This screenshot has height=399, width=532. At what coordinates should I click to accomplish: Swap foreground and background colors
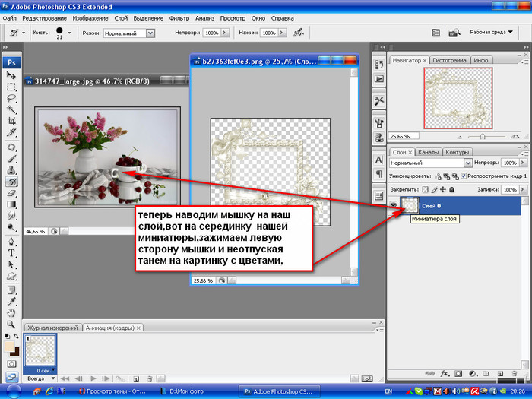16,336
